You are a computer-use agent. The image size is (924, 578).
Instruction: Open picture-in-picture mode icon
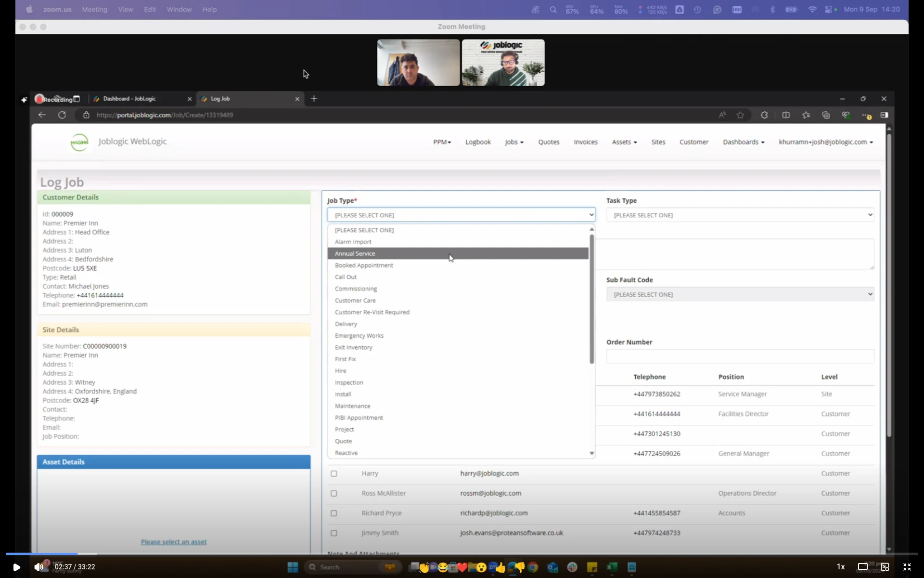885,567
